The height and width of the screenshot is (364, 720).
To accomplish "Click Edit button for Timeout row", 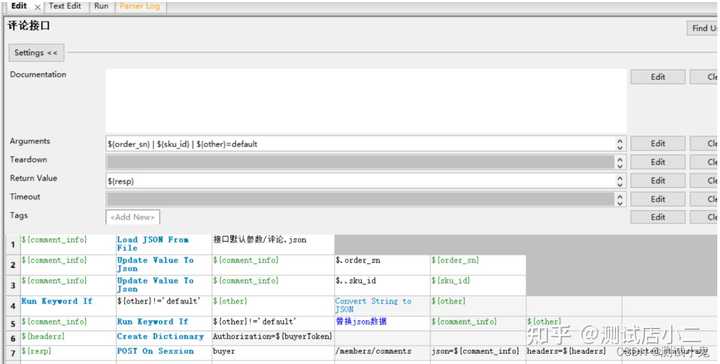I will point(658,199).
